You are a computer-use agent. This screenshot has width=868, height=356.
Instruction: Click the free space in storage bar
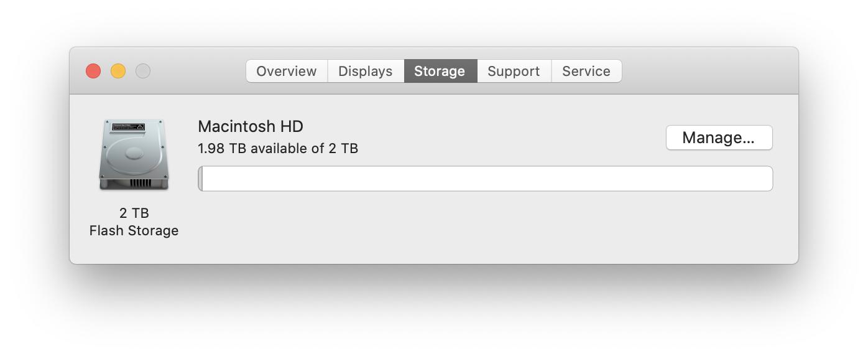(x=487, y=179)
